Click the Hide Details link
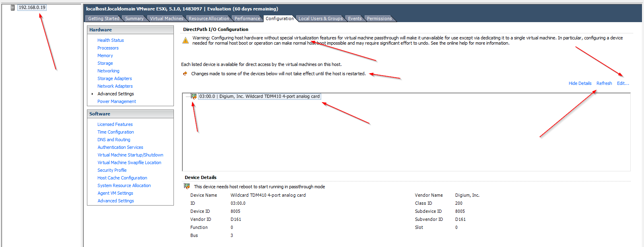Image resolution: width=644 pixels, height=247 pixels. (580, 83)
